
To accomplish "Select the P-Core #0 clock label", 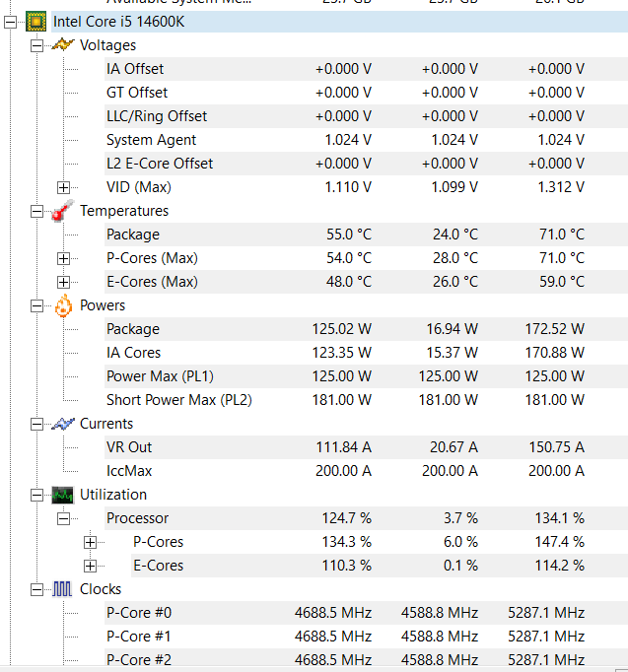I will coord(139,613).
